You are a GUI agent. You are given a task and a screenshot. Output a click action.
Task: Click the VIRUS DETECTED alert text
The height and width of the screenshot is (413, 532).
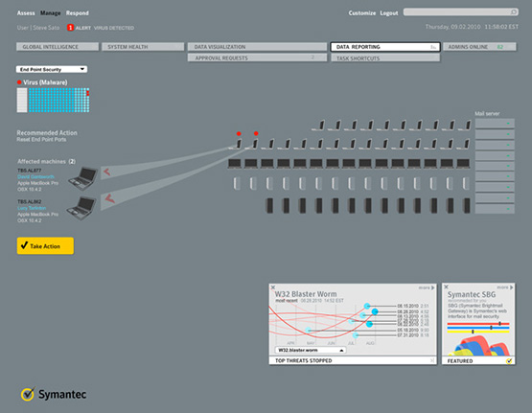coord(114,28)
